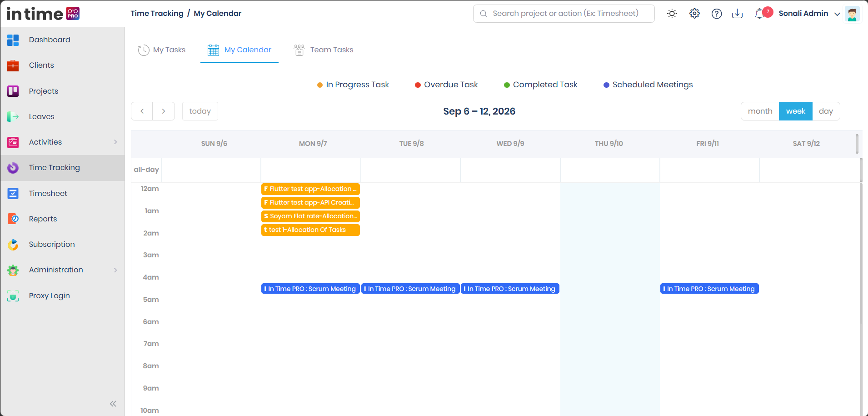868x416 pixels.
Task: Click the user avatar picture
Action: (x=852, y=14)
